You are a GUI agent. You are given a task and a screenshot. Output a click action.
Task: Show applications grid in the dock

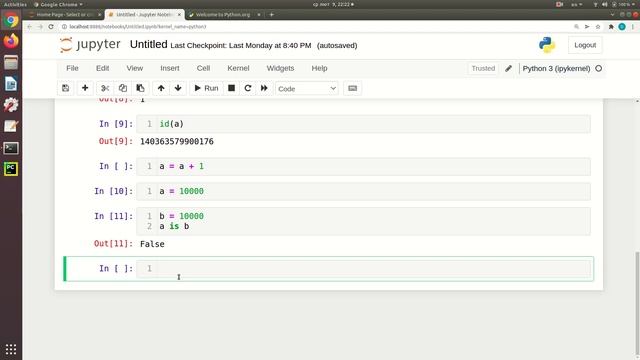[11, 349]
